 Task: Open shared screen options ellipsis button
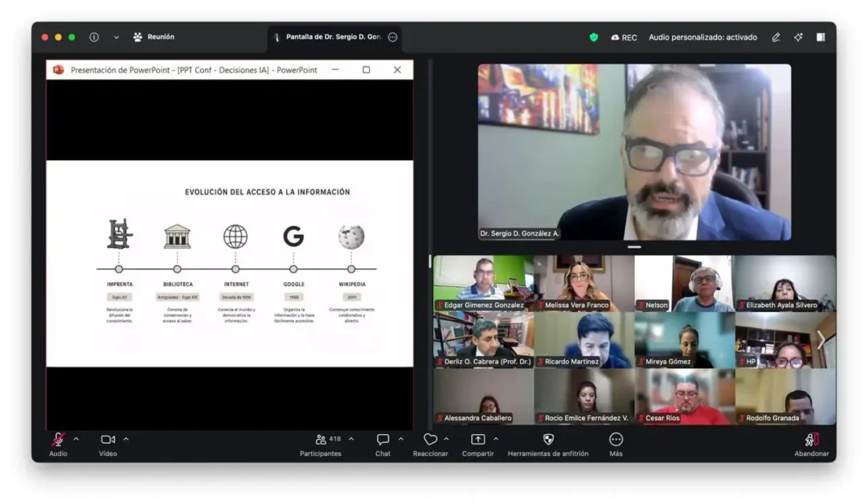[x=392, y=37]
